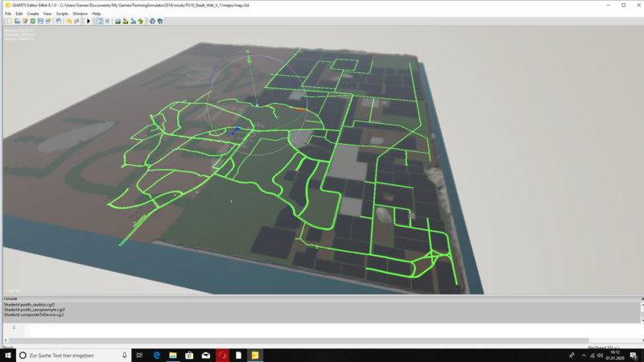Select the terrain foliage paint mode icon
Image resolution: width=644 pixels, height=362 pixels.
[x=140, y=21]
